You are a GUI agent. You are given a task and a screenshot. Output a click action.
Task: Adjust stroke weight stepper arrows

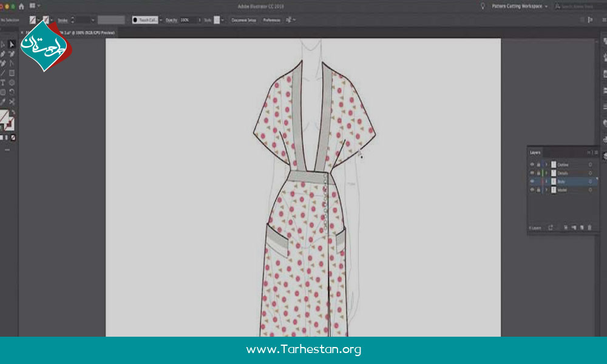tap(72, 20)
